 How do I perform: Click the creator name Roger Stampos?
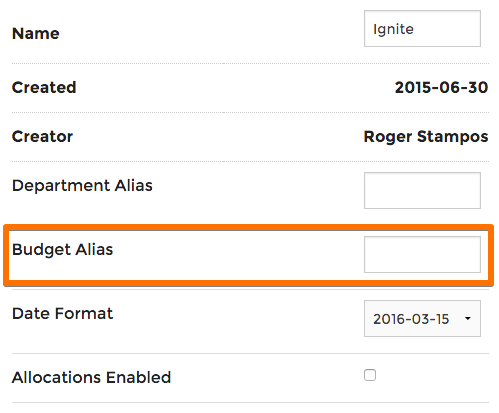click(x=426, y=137)
